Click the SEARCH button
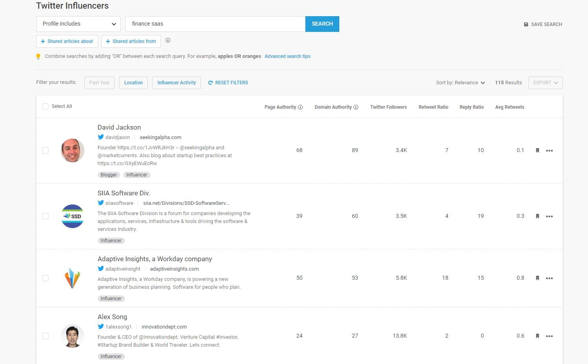The height and width of the screenshot is (364, 588). [322, 24]
